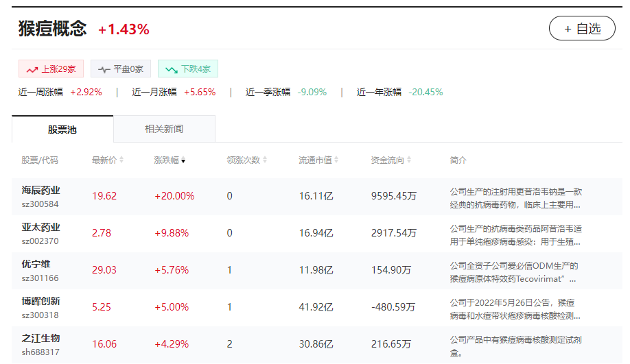This screenshot has width=630, height=364.
Task: Add 猴痘概念 to watchlist with 自选
Action: tap(582, 28)
